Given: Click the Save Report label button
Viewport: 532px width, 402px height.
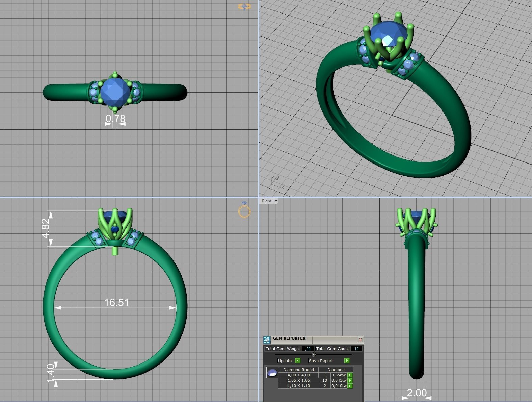Looking at the screenshot, I should pyautogui.click(x=326, y=361).
